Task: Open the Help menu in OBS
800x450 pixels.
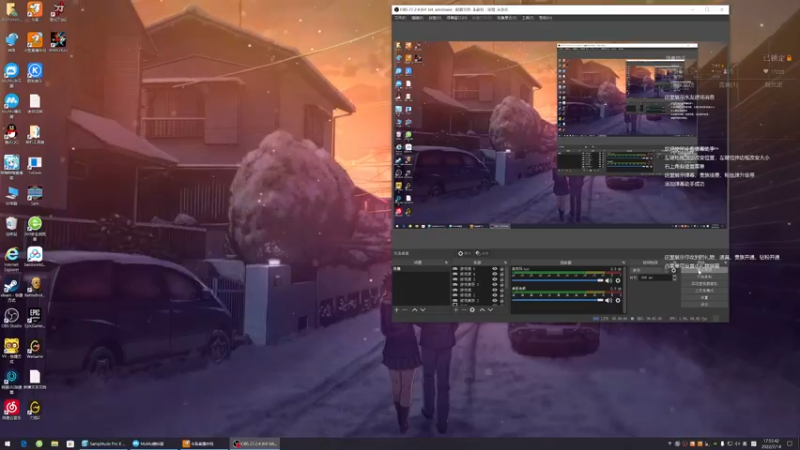Action: pyautogui.click(x=545, y=18)
